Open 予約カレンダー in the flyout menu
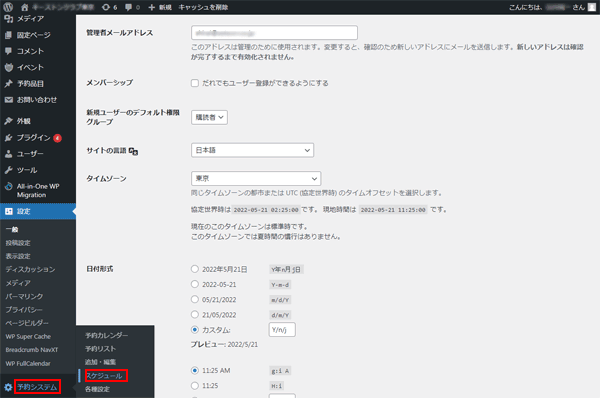Viewport: 600px width, 398px height. [106, 336]
